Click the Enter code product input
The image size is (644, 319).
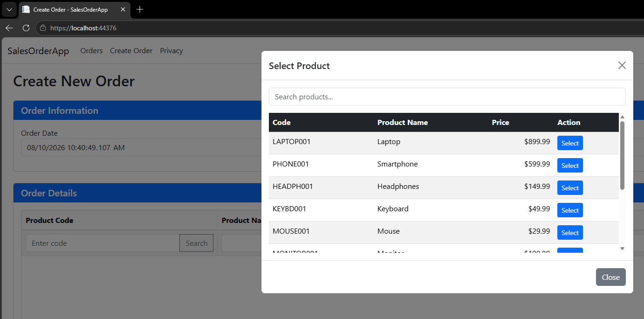point(103,243)
